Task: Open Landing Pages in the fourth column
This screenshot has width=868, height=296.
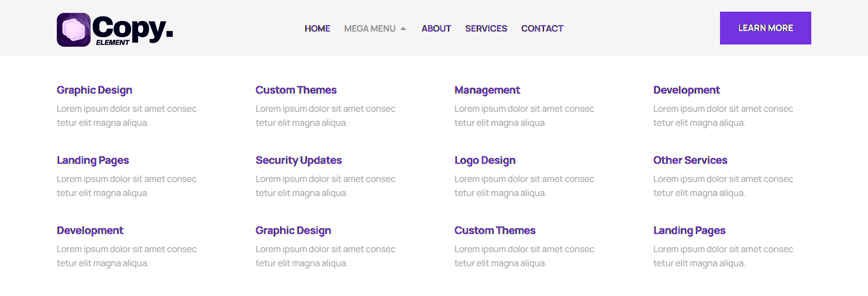Action: pos(689,230)
